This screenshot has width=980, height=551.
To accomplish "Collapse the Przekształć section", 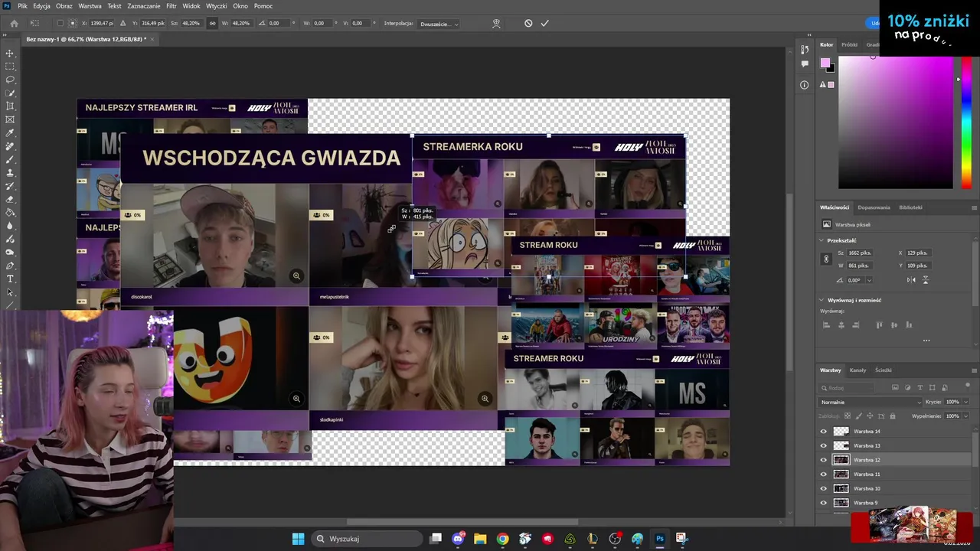I will (822, 240).
